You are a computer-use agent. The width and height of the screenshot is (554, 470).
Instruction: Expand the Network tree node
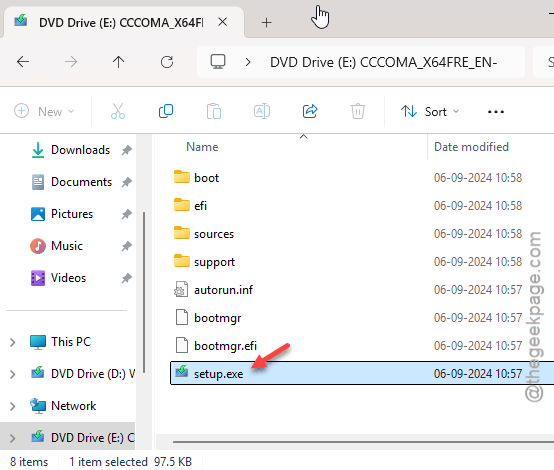tap(13, 406)
